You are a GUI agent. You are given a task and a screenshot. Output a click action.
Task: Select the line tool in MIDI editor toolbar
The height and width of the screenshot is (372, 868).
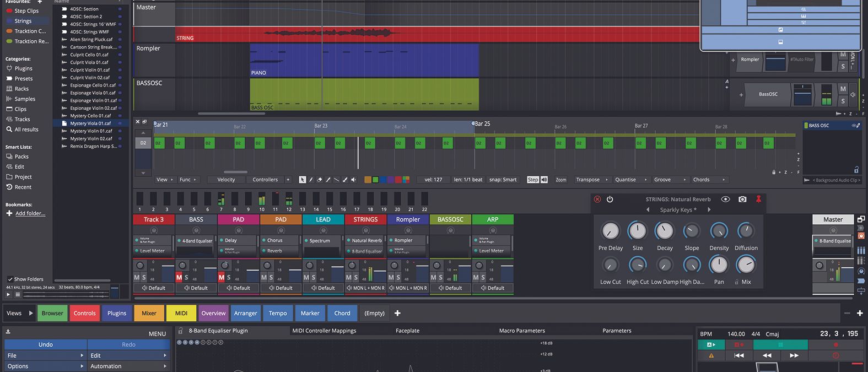pyautogui.click(x=336, y=180)
